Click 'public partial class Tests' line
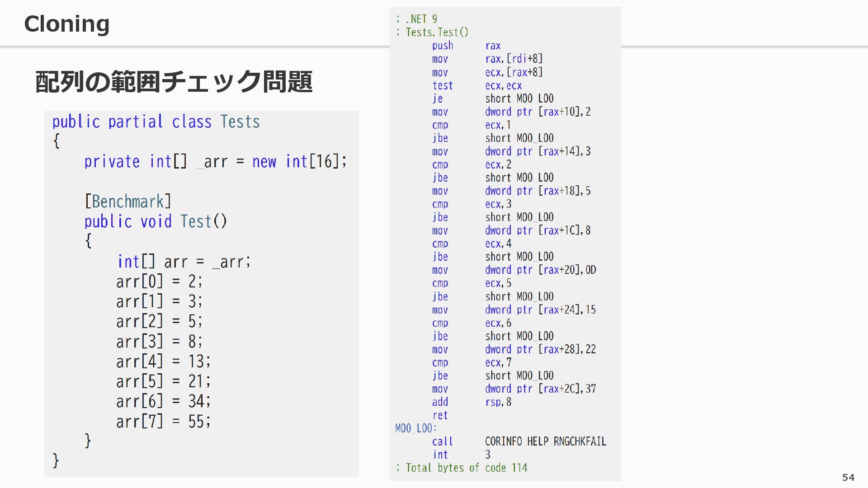This screenshot has height=488, width=868. 156,122
